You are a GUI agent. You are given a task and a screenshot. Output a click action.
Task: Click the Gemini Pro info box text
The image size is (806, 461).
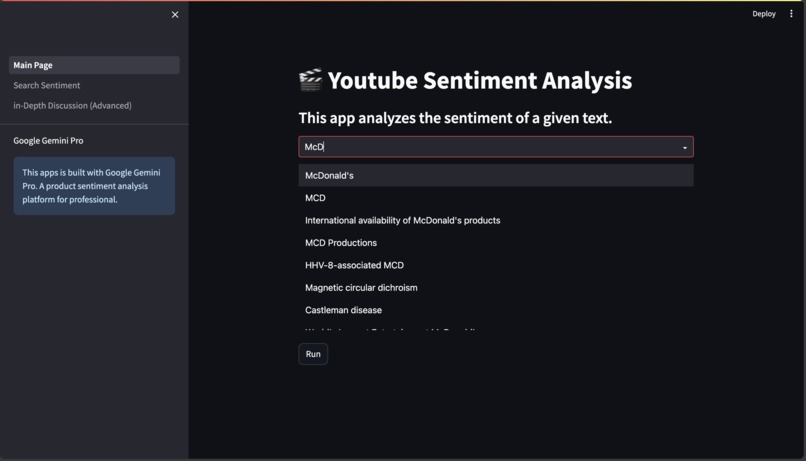94,186
